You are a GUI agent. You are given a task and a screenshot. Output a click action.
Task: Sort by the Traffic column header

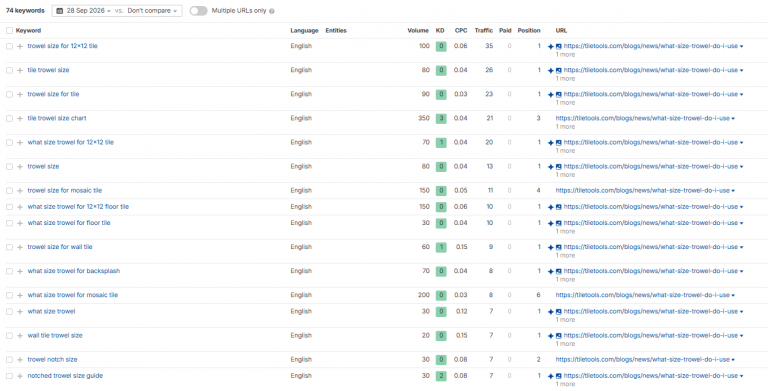pos(483,30)
